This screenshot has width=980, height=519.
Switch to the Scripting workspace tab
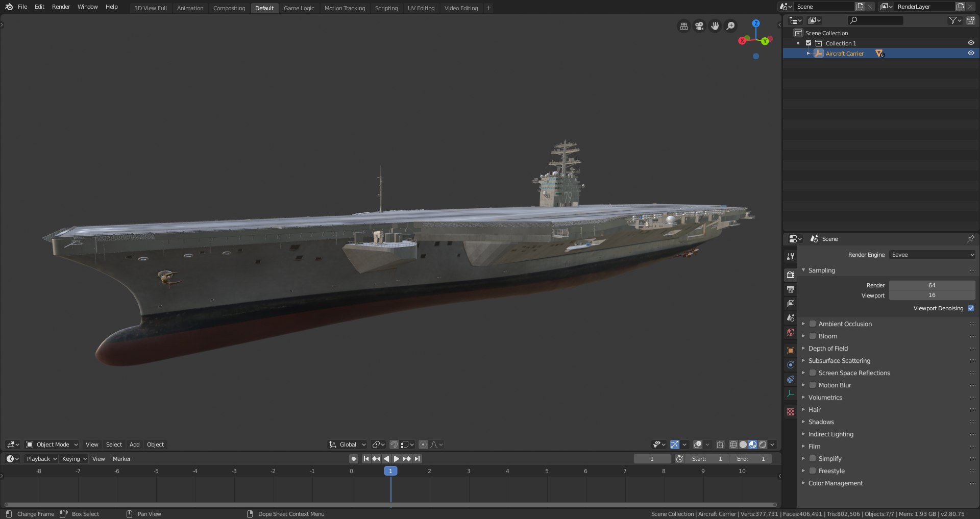(386, 8)
